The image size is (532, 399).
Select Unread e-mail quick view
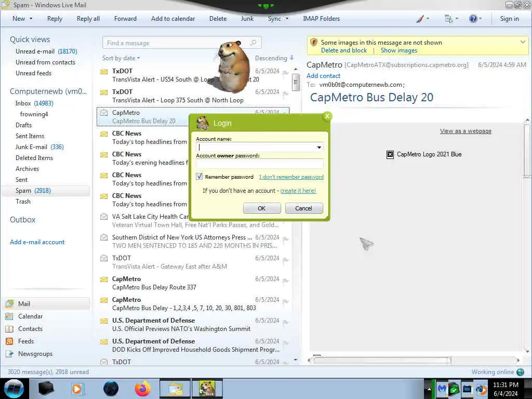pyautogui.click(x=46, y=51)
